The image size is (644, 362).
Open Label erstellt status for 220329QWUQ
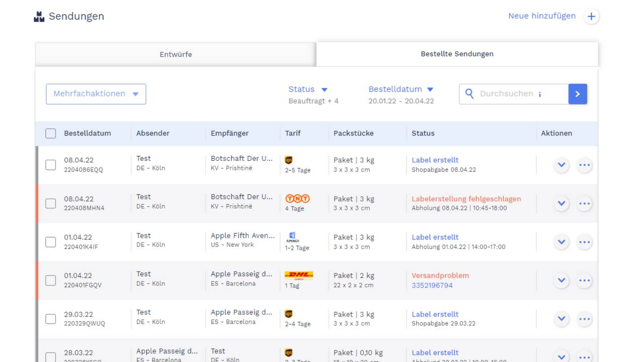tap(435, 314)
